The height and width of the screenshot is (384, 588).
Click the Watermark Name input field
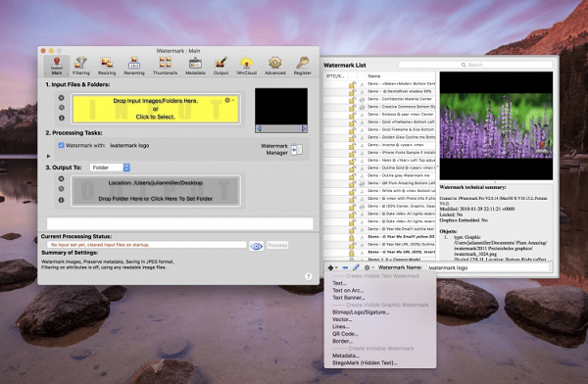point(489,267)
